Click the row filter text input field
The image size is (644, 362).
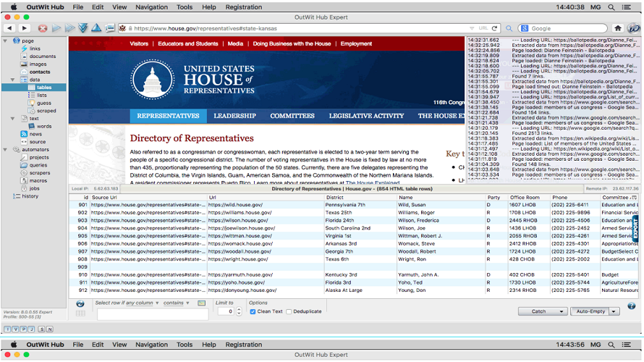pyautogui.click(x=153, y=314)
